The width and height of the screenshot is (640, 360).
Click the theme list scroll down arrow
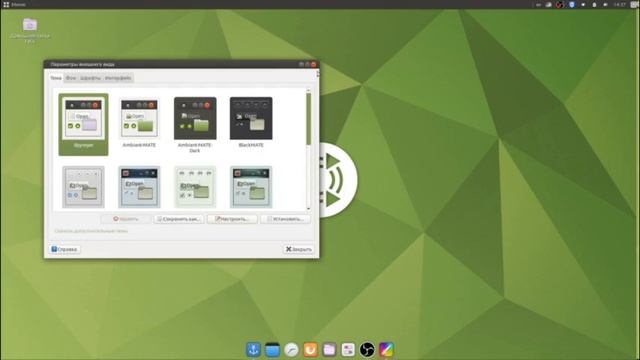(309, 209)
